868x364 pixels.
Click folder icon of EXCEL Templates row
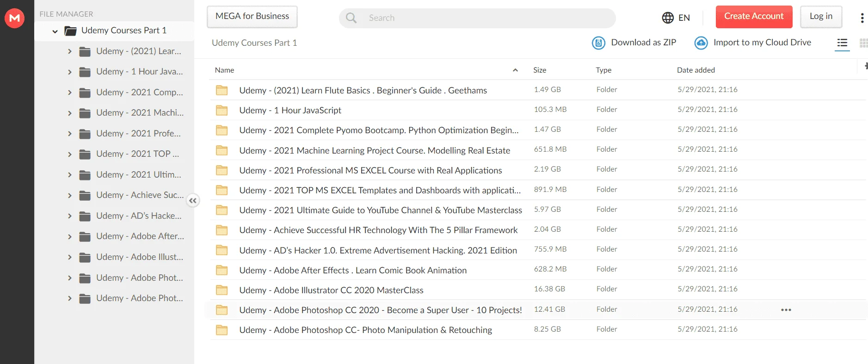coord(222,190)
